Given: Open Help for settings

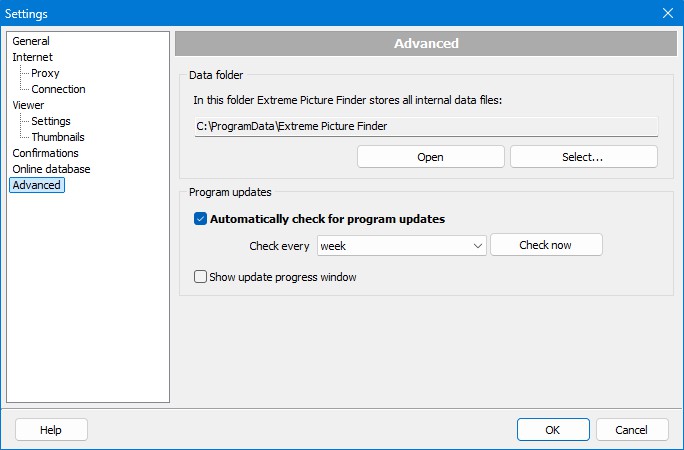Looking at the screenshot, I should tap(51, 430).
